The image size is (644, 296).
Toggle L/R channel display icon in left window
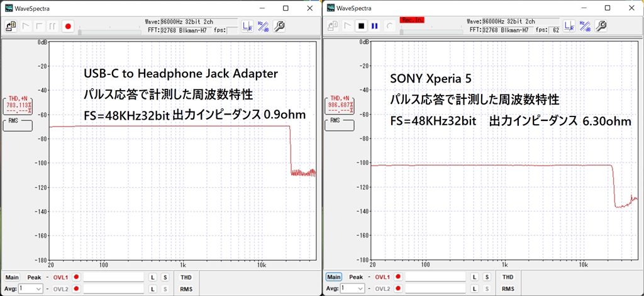tap(247, 26)
